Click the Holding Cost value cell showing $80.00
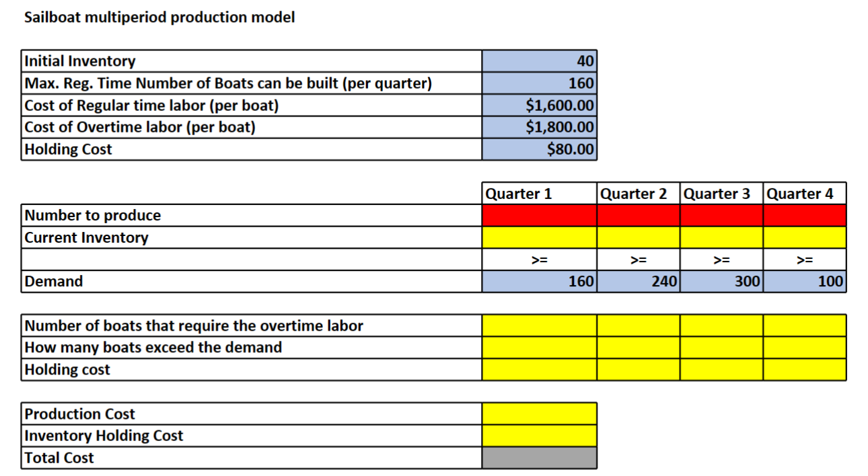The height and width of the screenshot is (476, 868). click(x=538, y=149)
